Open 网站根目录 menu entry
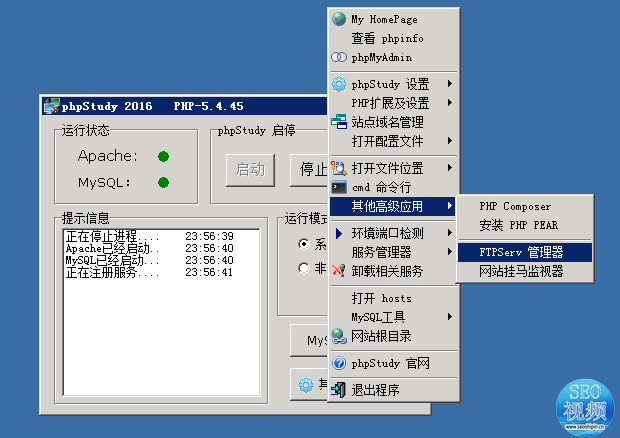Screen dimensions: 620x438 [393, 336]
